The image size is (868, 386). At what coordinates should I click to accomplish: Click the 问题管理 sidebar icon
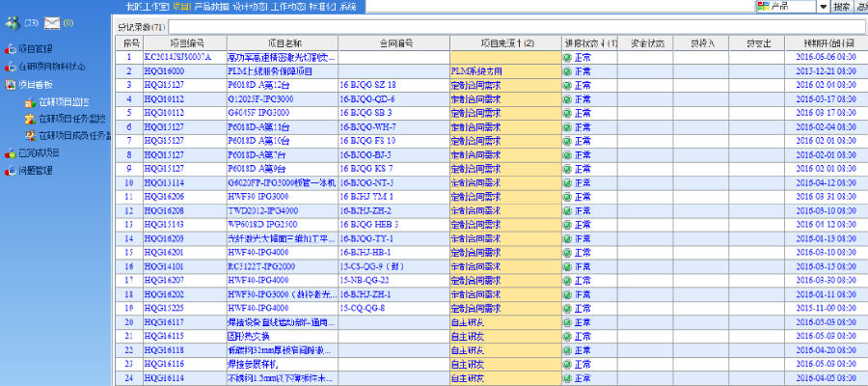point(10,171)
